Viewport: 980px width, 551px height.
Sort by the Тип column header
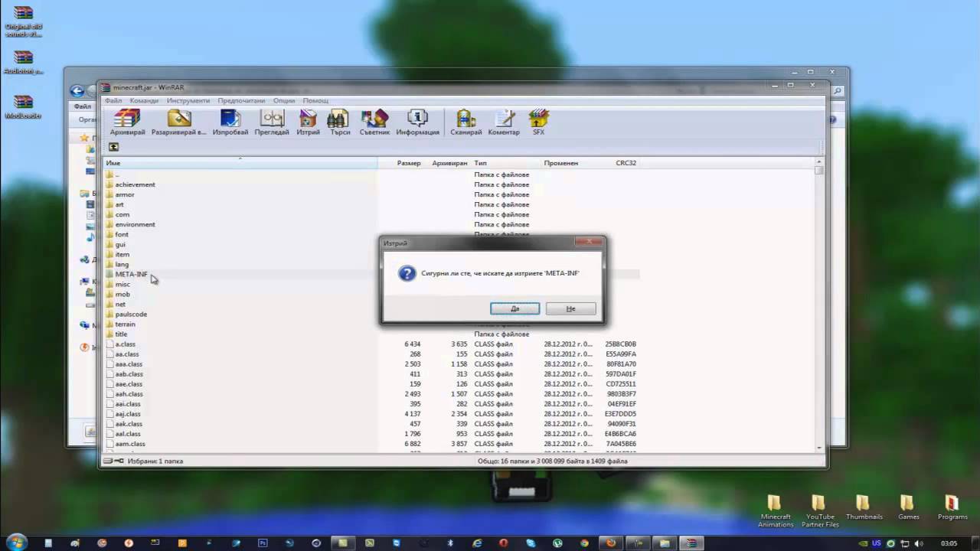[505, 163]
